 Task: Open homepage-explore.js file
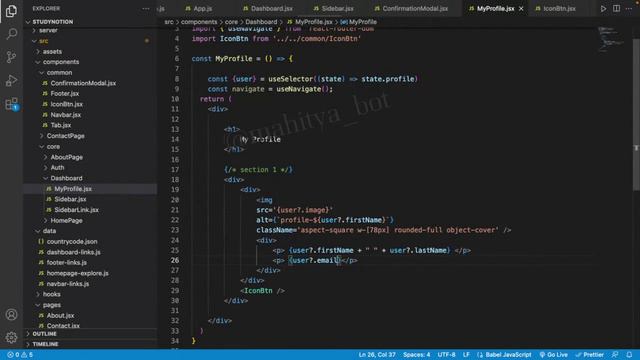pyautogui.click(x=78, y=273)
